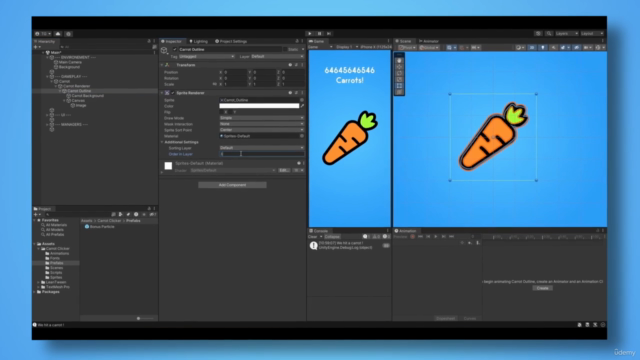
Task: Click the Sprite Renderer Color swatch
Action: pyautogui.click(x=259, y=106)
